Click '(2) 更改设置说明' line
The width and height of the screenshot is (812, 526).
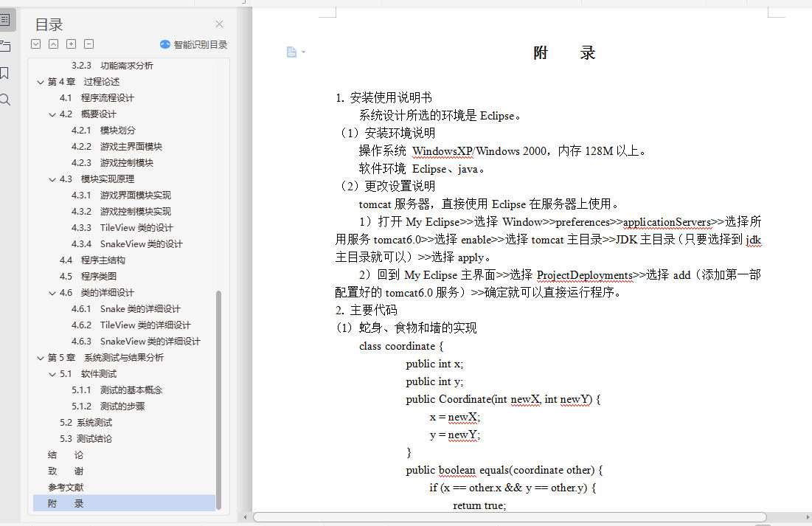click(388, 187)
